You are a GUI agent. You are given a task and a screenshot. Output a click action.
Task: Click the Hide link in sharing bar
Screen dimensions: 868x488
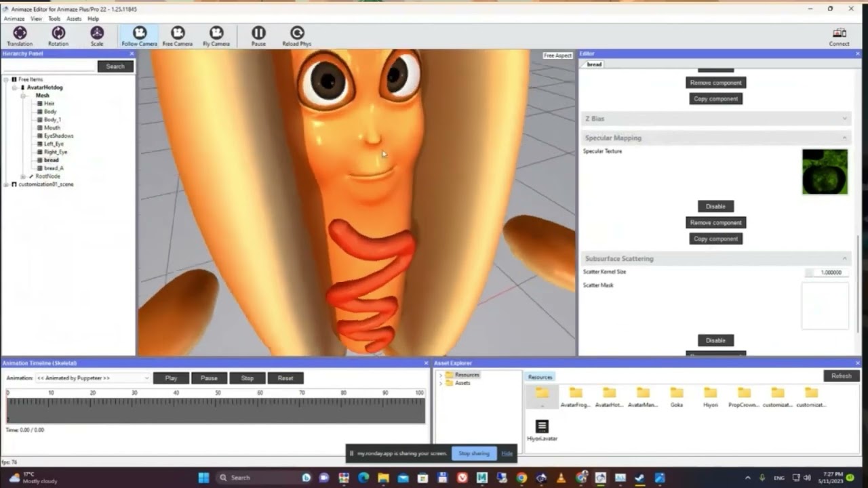[507, 453]
